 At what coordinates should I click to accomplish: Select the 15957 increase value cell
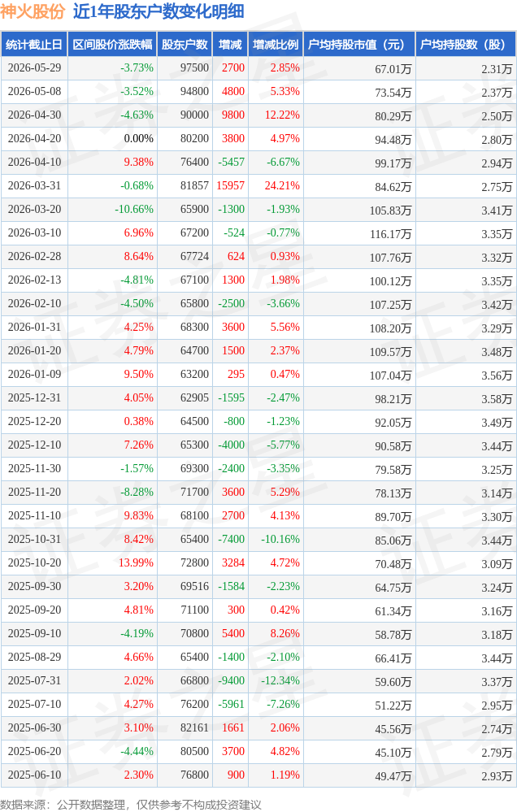coord(231,185)
